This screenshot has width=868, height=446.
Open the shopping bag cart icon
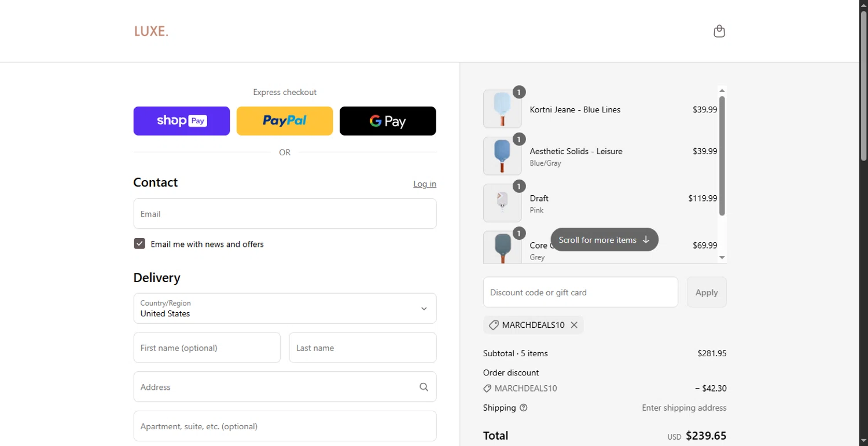pyautogui.click(x=719, y=31)
